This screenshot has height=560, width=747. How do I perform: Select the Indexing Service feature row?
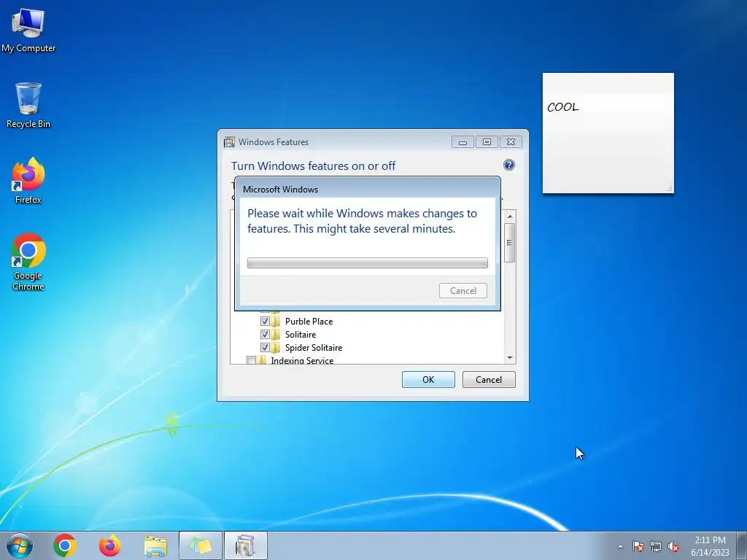pos(302,360)
